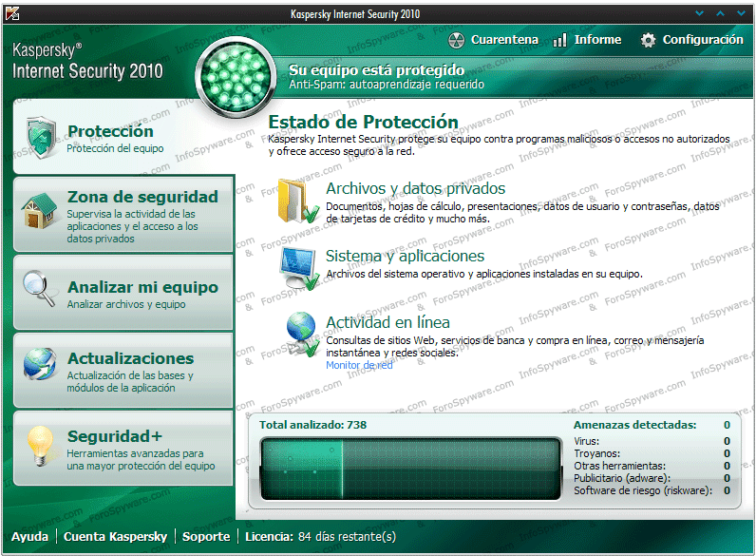The width and height of the screenshot is (756, 556).
Task: Click the Actividad en línea globe icon
Action: [302, 334]
